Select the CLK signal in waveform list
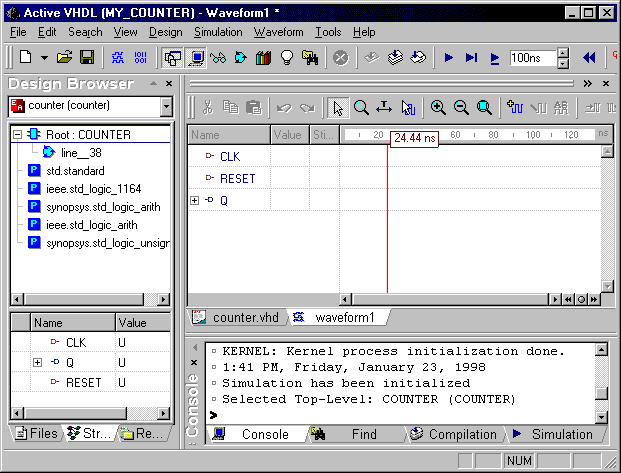621x473 pixels. pos(229,157)
